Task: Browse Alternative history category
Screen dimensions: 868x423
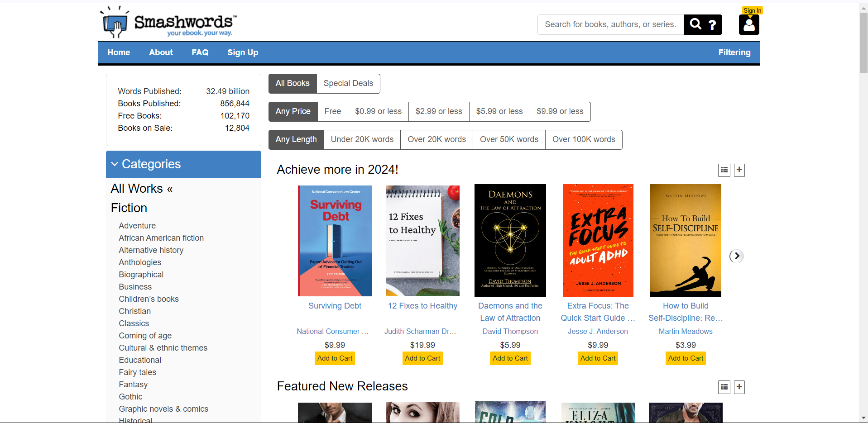Action: pyautogui.click(x=151, y=250)
